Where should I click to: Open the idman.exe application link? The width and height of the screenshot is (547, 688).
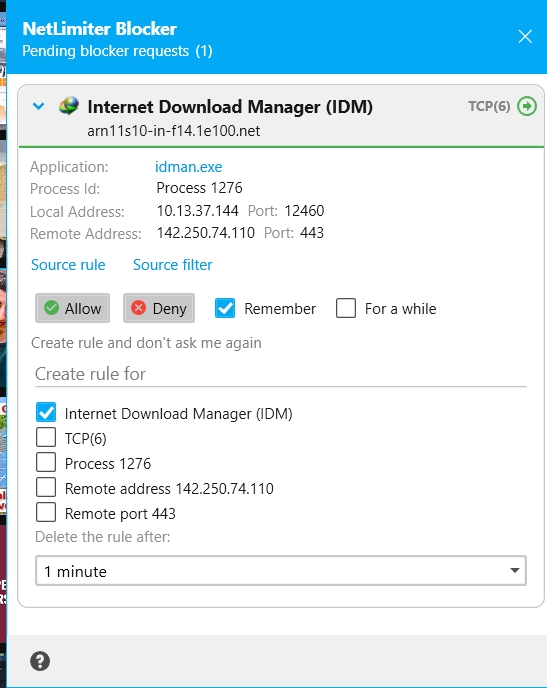click(189, 167)
